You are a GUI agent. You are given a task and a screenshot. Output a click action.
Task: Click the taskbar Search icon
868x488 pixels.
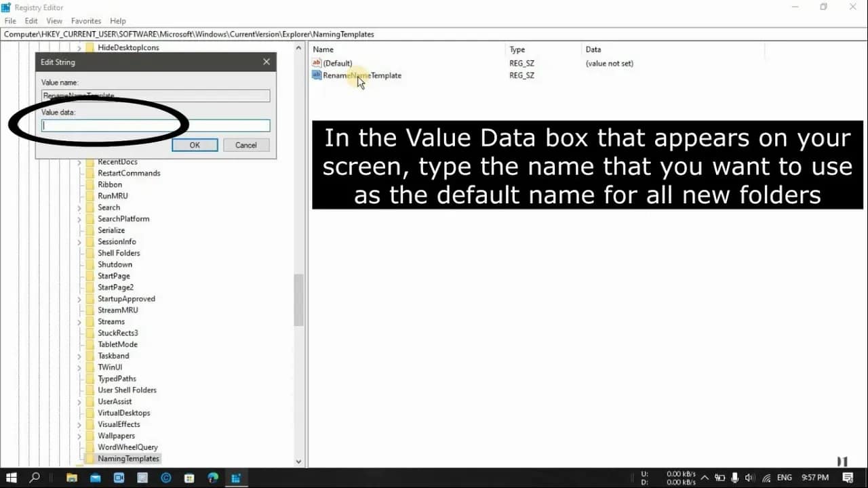[35, 478]
